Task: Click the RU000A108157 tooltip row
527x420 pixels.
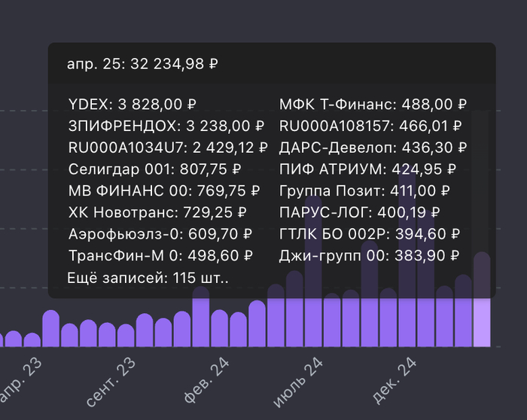Action: 370,126
